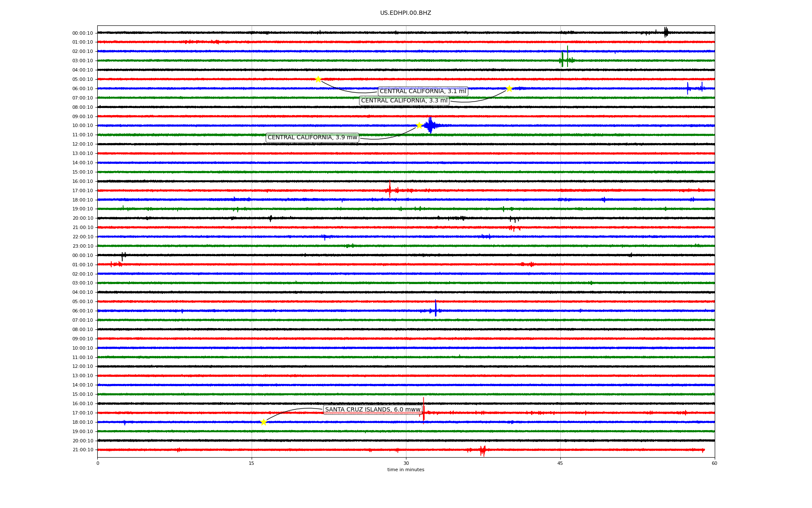Viewport: 812px width, 508px height.
Task: Click the large blue burst on the 10:00:10 trace
Action: [x=430, y=125]
